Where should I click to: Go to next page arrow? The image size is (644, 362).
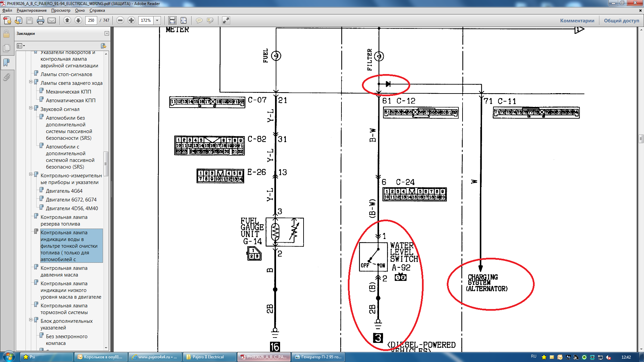pyautogui.click(x=78, y=20)
